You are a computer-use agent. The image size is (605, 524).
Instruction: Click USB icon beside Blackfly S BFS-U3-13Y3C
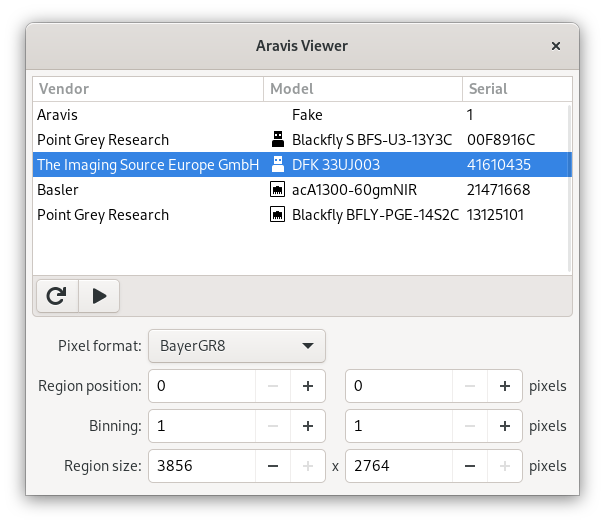point(278,140)
